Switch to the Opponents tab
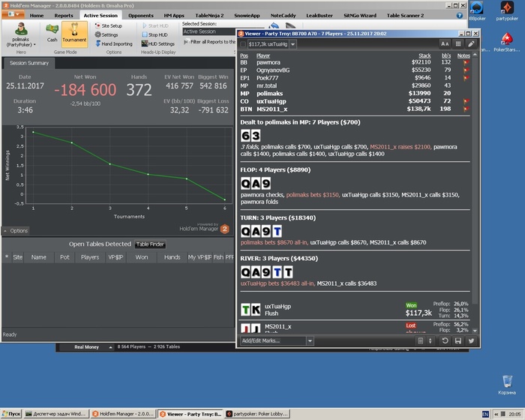Screen dimensions: 525x420 141,16
